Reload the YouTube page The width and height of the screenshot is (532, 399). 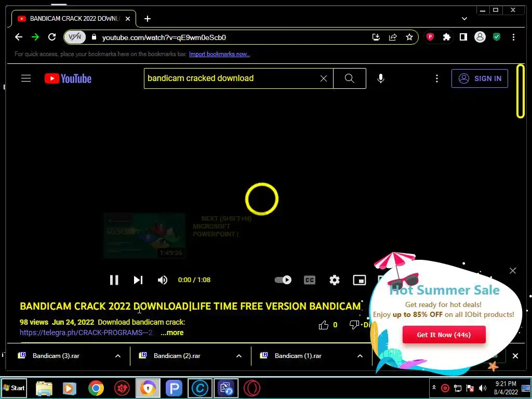click(x=52, y=37)
